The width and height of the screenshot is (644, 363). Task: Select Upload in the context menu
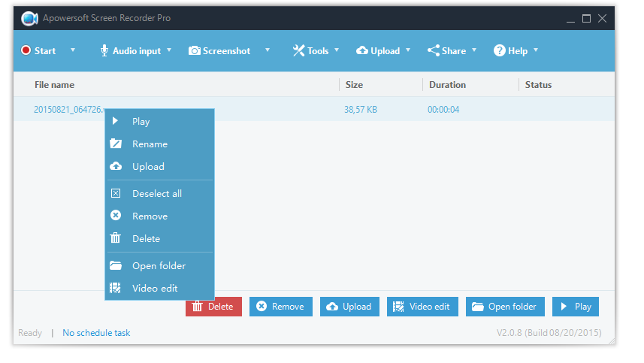point(160,167)
